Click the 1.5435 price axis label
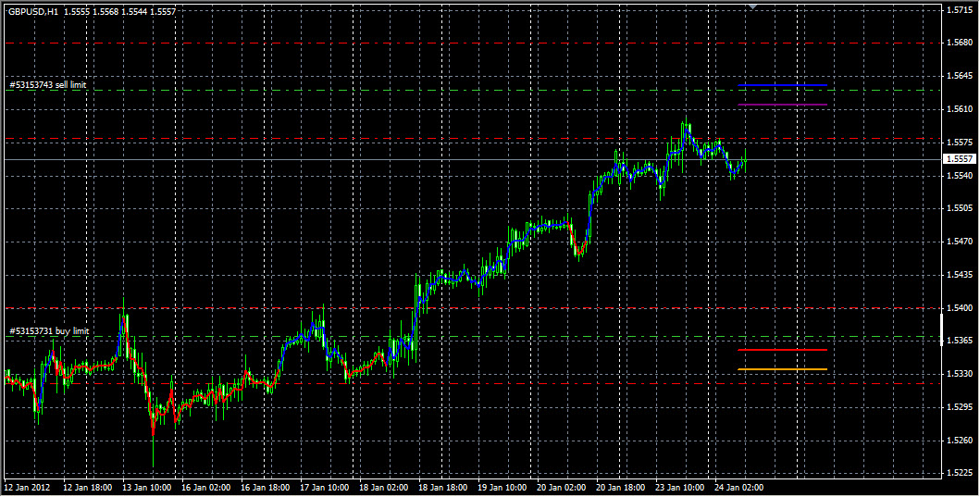The height and width of the screenshot is (497, 980). [x=960, y=275]
